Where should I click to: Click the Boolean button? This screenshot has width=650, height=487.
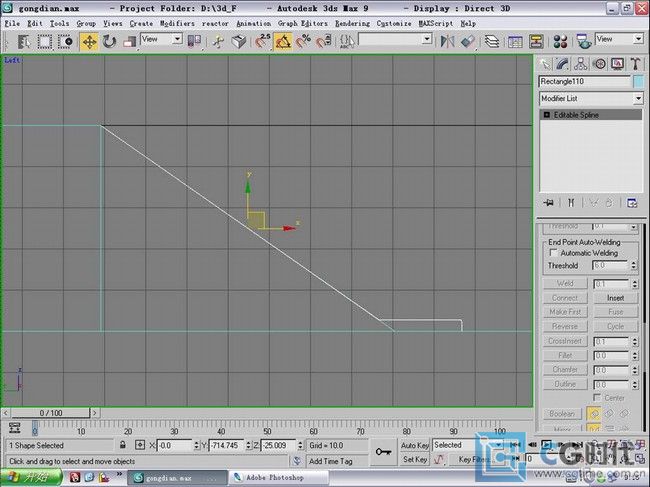coord(562,413)
